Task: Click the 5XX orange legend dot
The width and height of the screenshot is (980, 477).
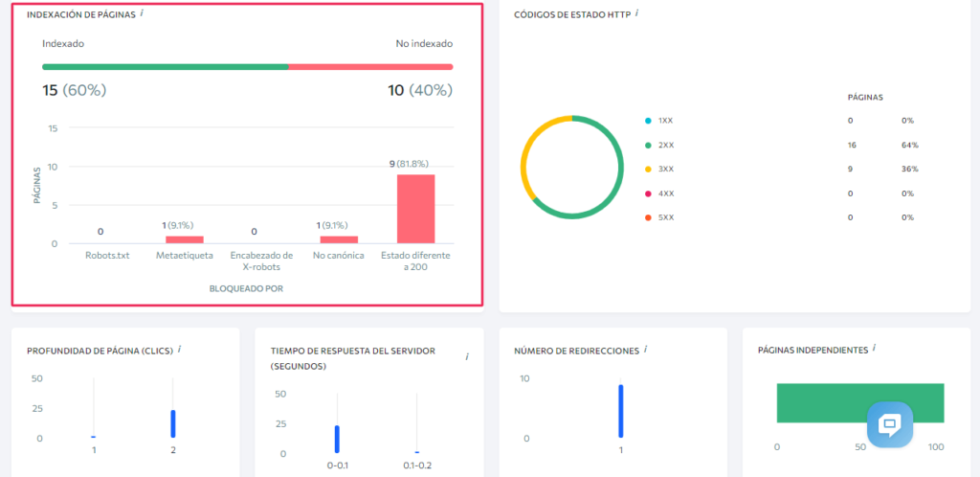Action: (x=648, y=217)
